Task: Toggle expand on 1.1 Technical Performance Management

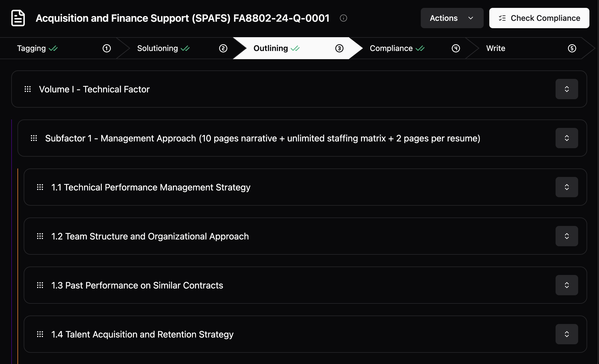Action: [567, 187]
